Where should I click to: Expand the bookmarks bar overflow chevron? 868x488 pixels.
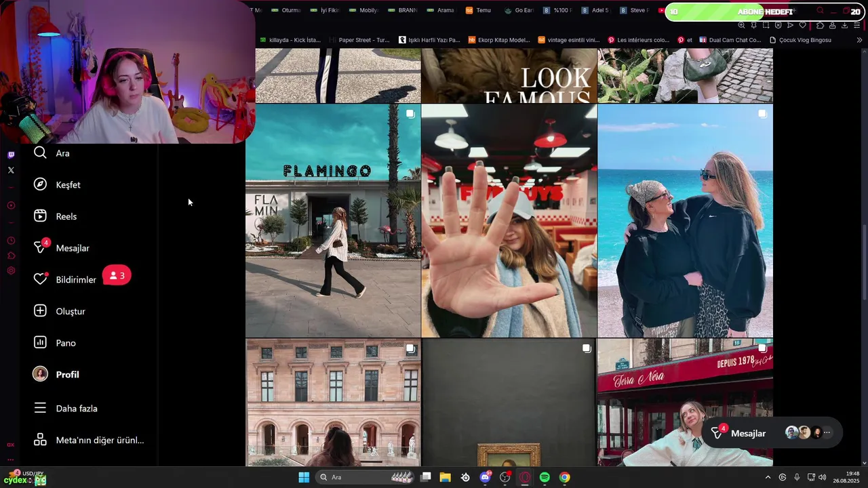[859, 40]
